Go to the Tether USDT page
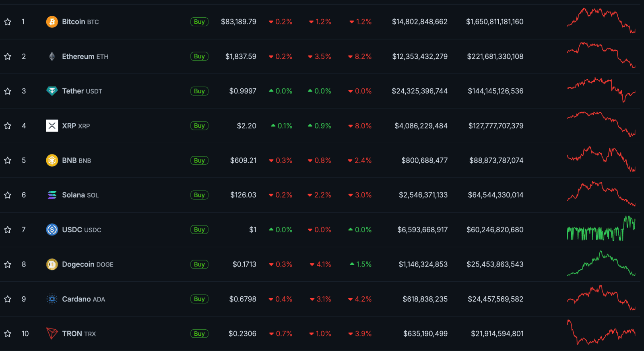Screen dimensions: 644x351 coord(82,91)
